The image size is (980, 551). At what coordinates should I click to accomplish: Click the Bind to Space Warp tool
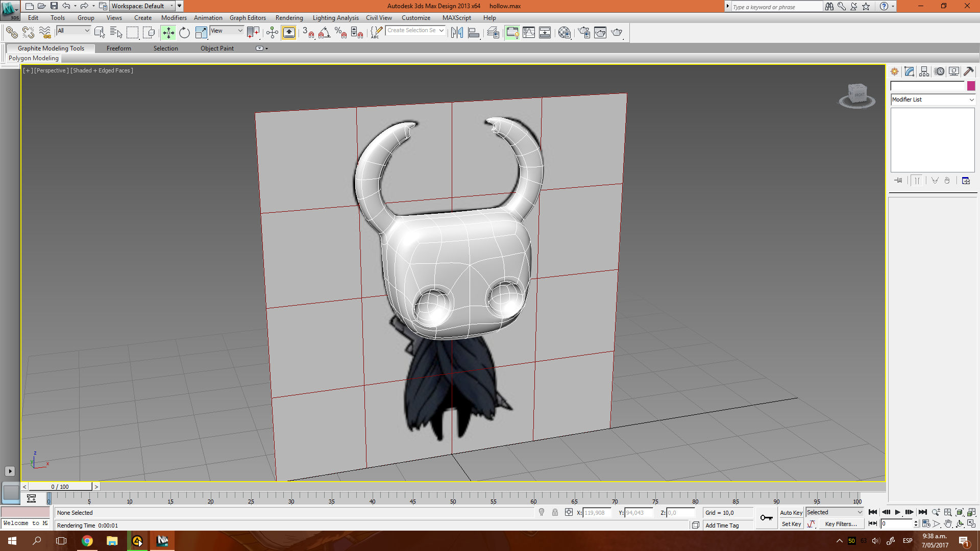45,33
